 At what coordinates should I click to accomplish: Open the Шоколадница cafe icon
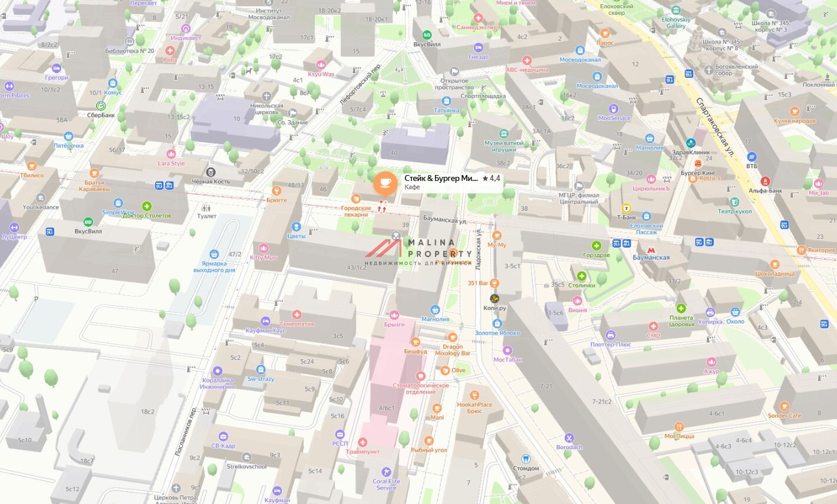[x=775, y=264]
